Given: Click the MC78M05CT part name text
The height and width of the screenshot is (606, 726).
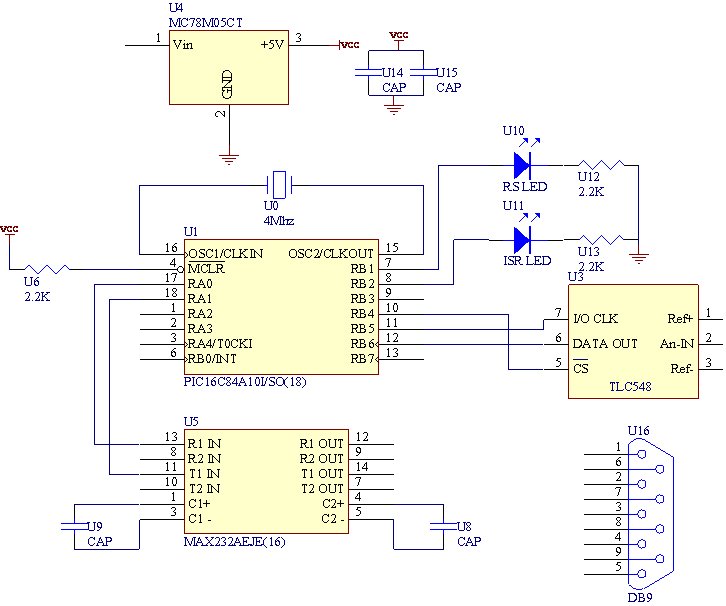Looking at the screenshot, I should 206,22.
